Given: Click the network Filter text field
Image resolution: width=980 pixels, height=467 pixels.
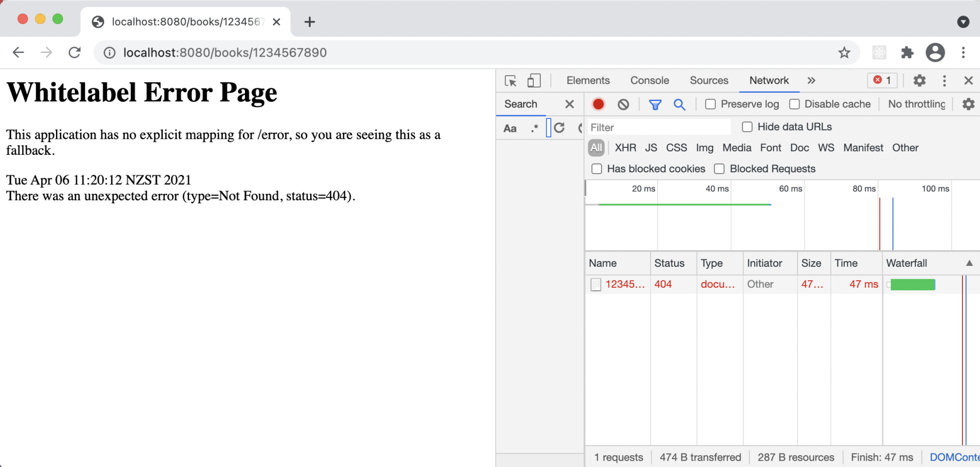Looking at the screenshot, I should [x=659, y=128].
